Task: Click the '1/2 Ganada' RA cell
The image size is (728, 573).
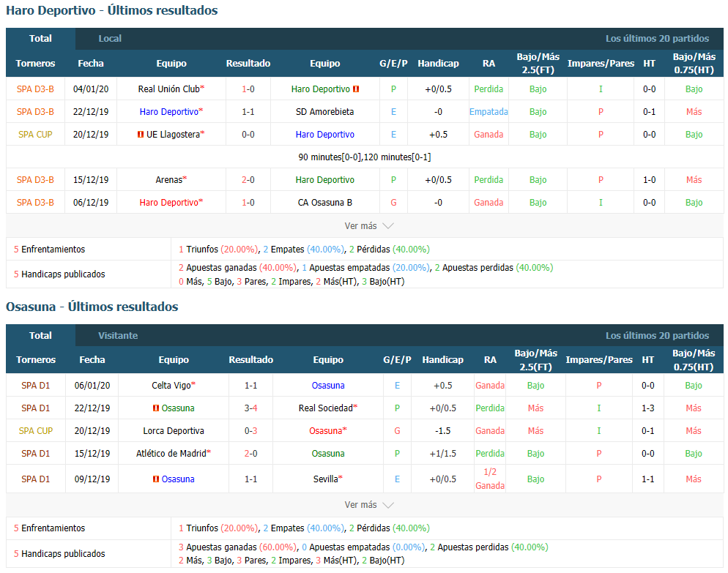Action: tap(490, 479)
